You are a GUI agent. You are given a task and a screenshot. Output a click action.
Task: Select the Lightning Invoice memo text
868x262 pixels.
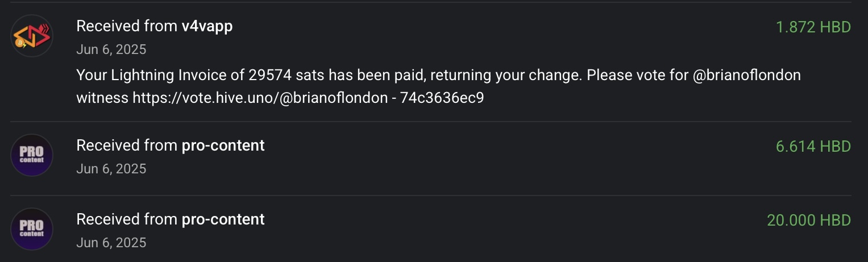pyautogui.click(x=438, y=86)
